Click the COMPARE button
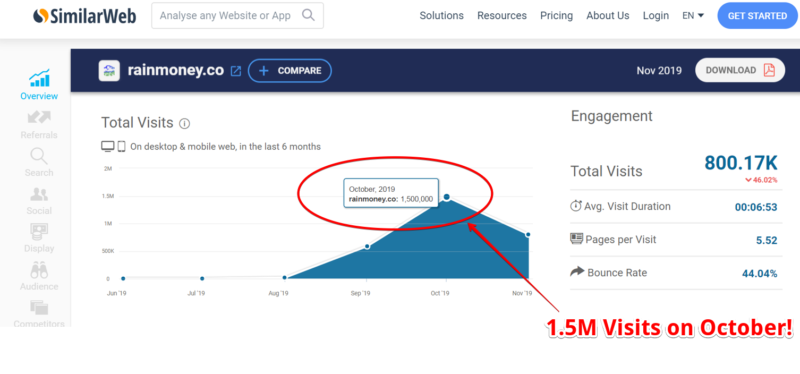 [x=290, y=71]
